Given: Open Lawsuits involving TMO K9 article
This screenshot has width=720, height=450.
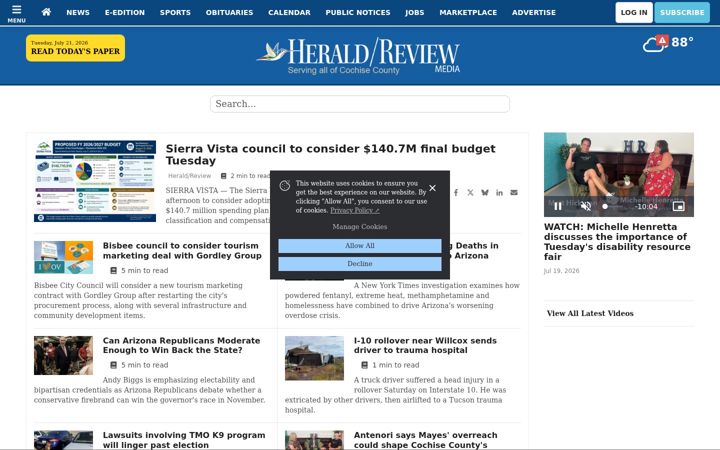Looking at the screenshot, I should [184, 440].
